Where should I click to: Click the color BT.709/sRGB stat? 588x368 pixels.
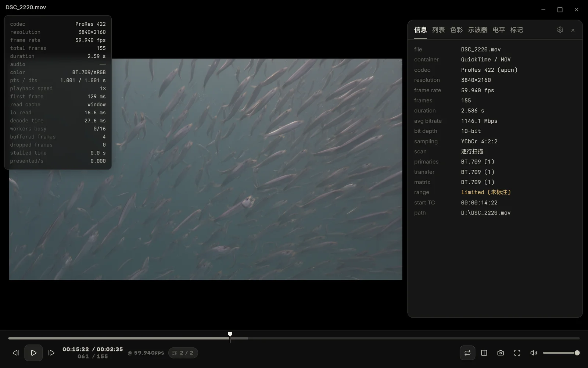tap(58, 72)
